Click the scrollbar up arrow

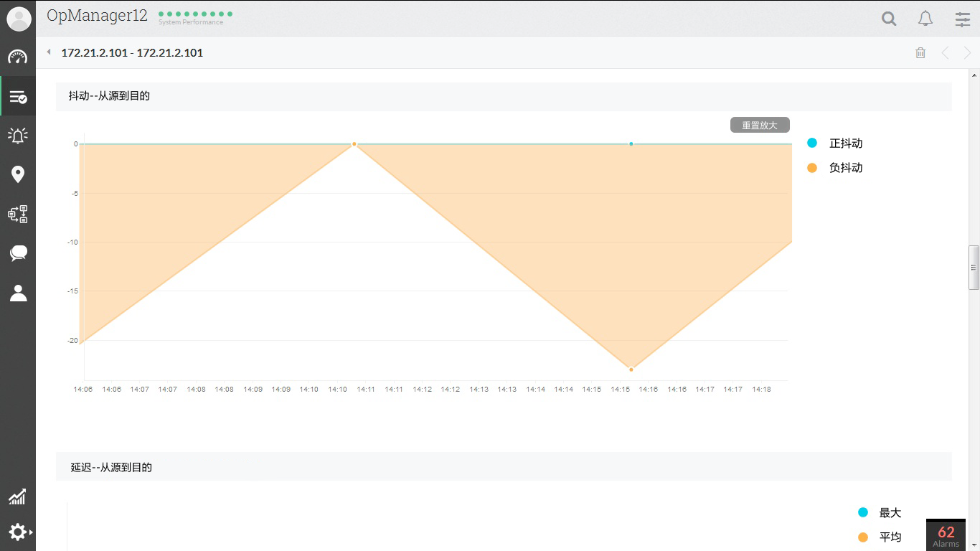point(974,75)
